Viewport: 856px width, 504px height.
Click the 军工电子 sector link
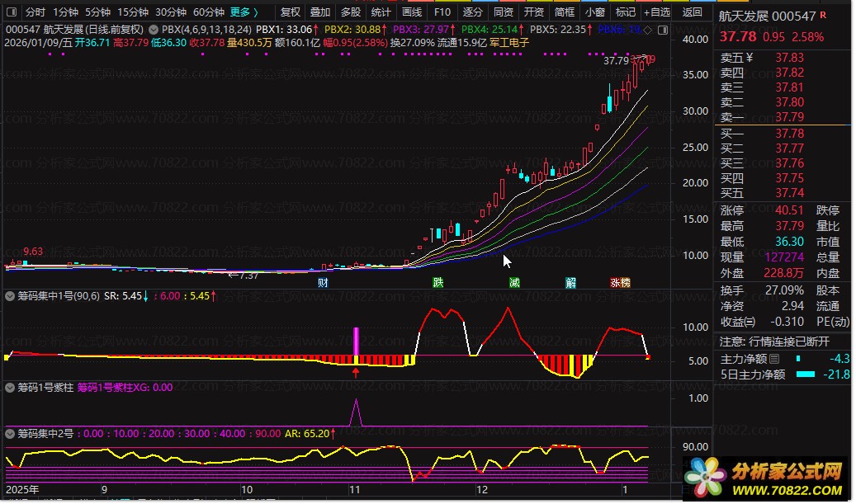pos(509,42)
